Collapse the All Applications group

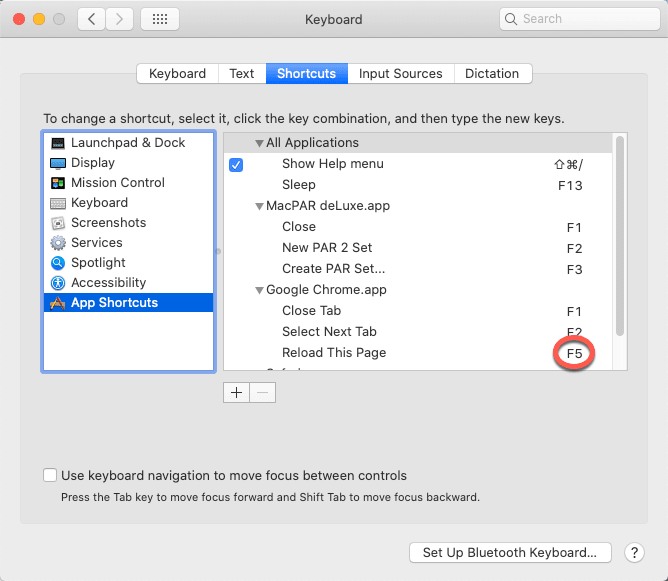click(260, 143)
